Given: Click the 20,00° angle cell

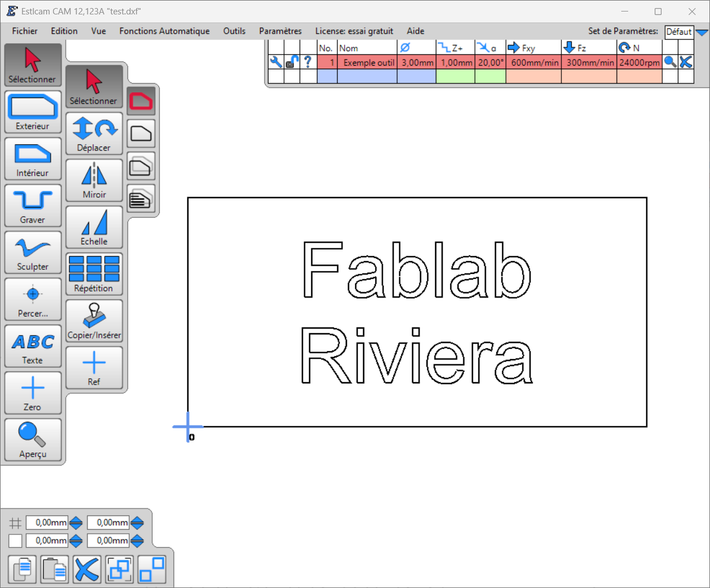Looking at the screenshot, I should (490, 62).
